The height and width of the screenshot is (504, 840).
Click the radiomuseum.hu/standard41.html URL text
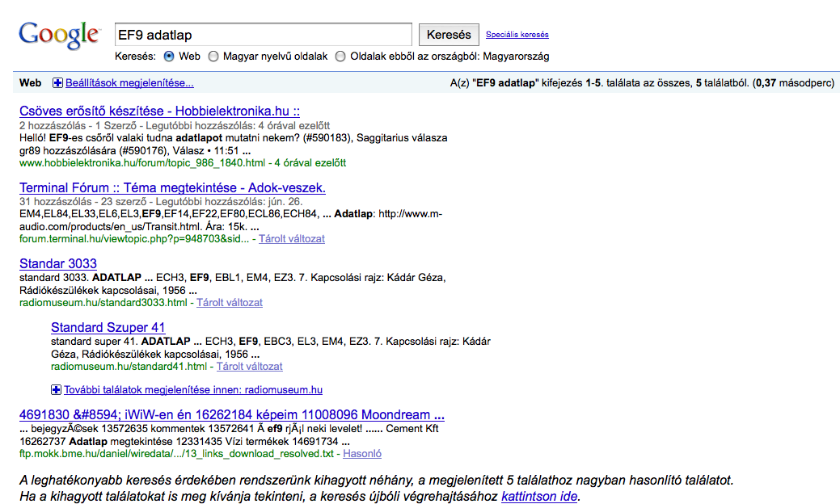tap(129, 367)
